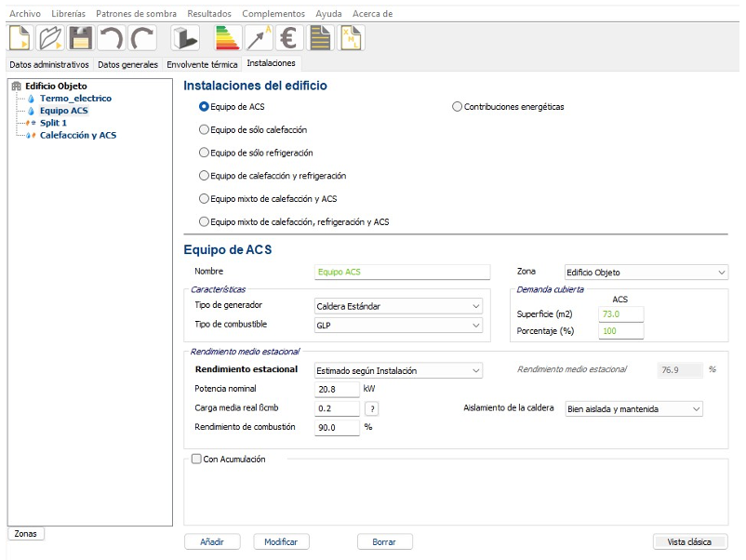
Task: Open the Tipo de generador dropdown
Action: [399, 306]
